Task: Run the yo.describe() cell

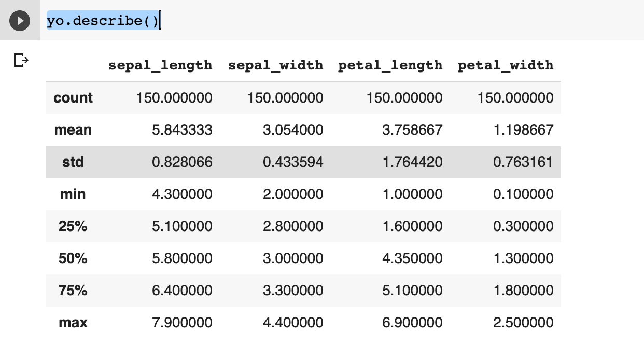Action: pyautogui.click(x=20, y=21)
